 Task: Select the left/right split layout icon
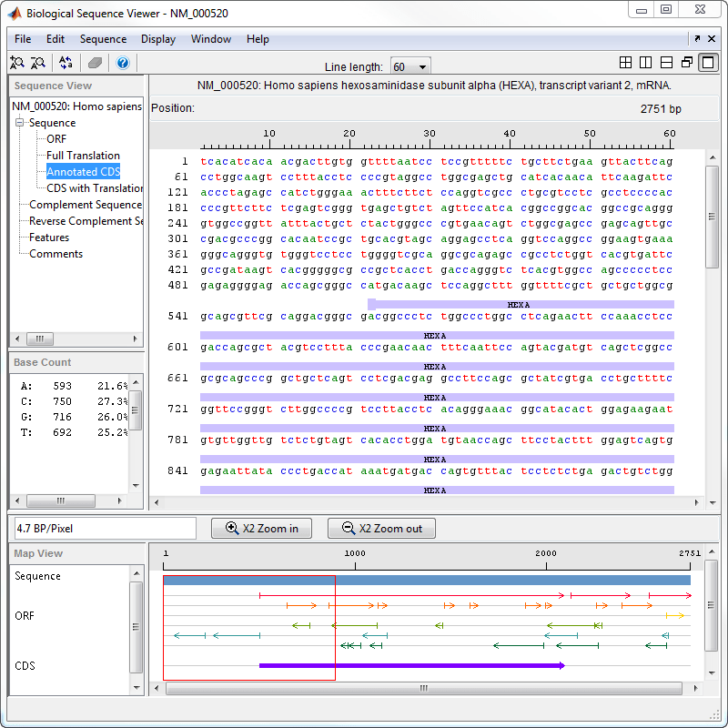click(x=645, y=63)
